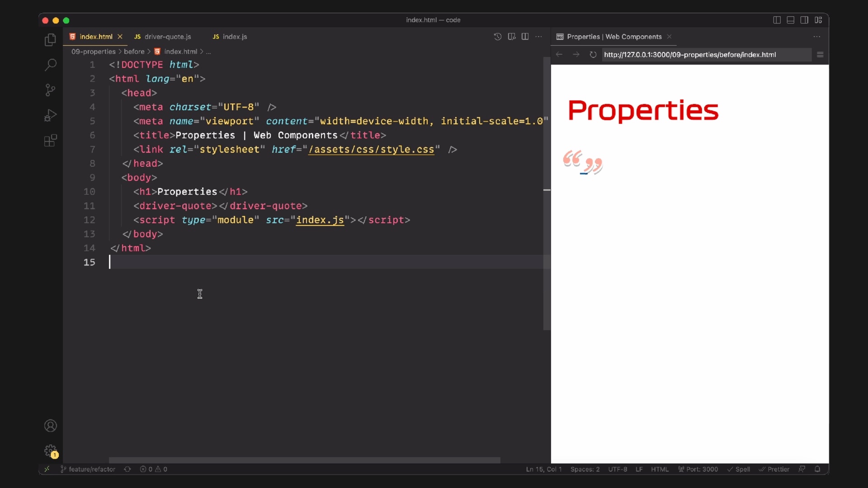Toggle bottom panel layout button
This screenshot has height=488, width=868.
(790, 20)
